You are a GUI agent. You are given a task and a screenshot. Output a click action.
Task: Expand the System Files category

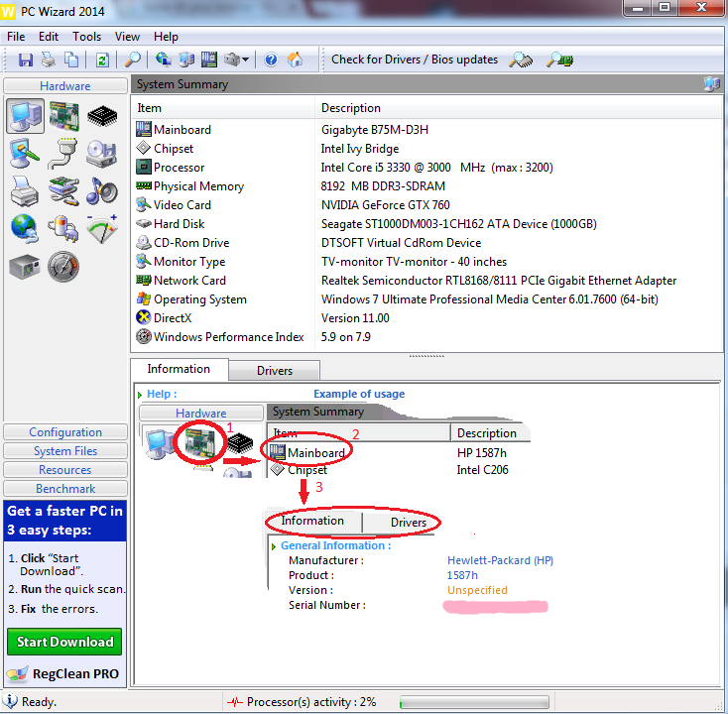point(65,451)
